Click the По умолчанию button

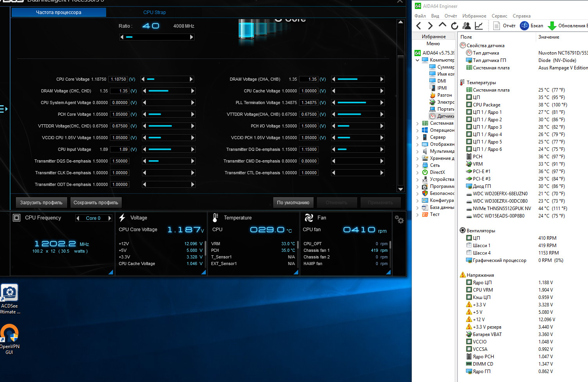point(293,203)
